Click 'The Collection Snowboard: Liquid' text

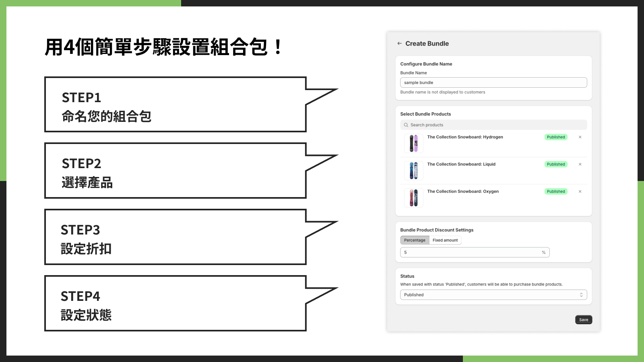(x=461, y=164)
